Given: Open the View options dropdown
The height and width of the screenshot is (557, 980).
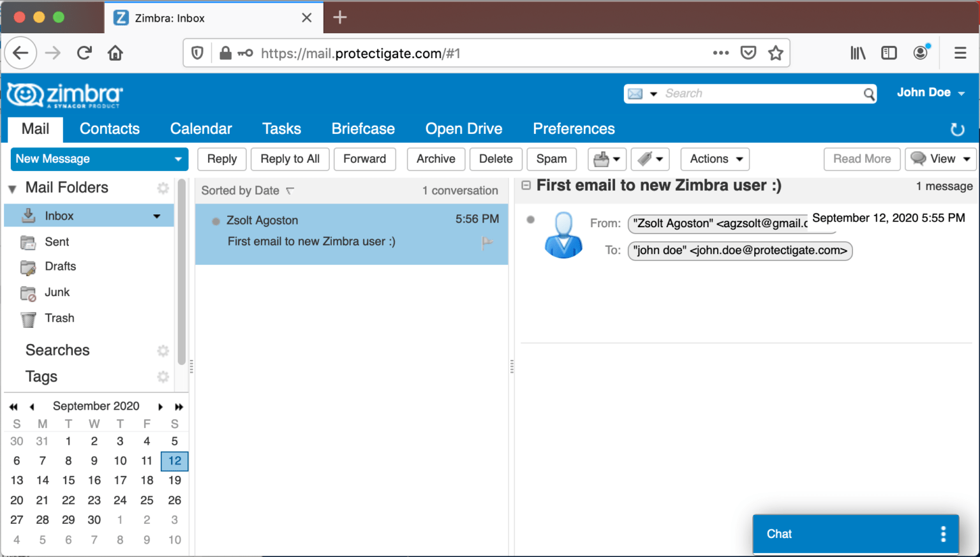Looking at the screenshot, I should click(x=941, y=159).
